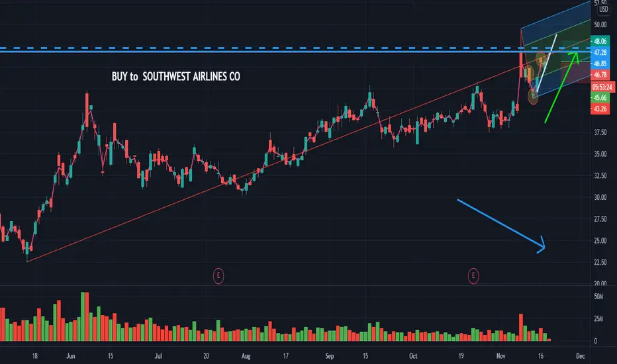The image size is (617, 364).
Task: Click the 25M volume axis label
Action: coord(598,318)
